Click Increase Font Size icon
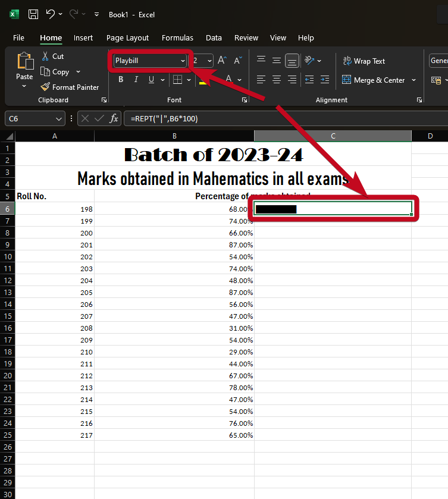This screenshot has height=499, width=448. (x=222, y=61)
